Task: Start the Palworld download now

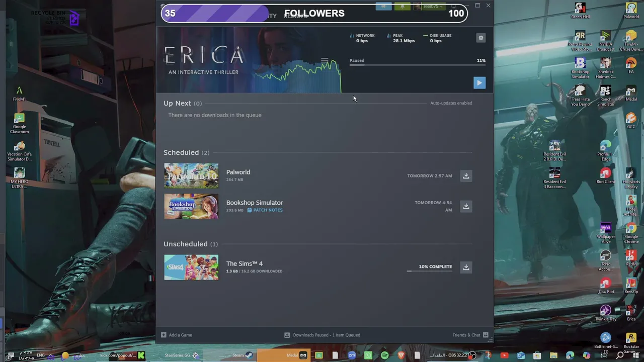Action: [466, 175]
